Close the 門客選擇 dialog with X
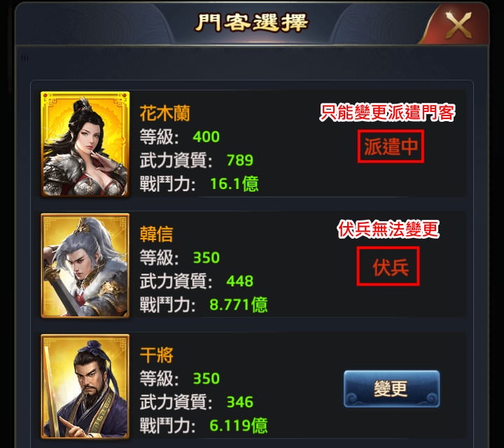 [458, 24]
